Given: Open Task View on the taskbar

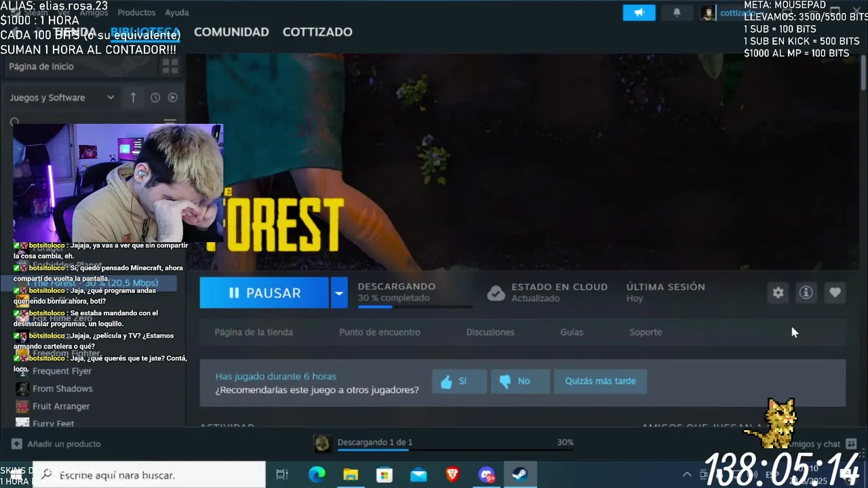Looking at the screenshot, I should [x=282, y=475].
